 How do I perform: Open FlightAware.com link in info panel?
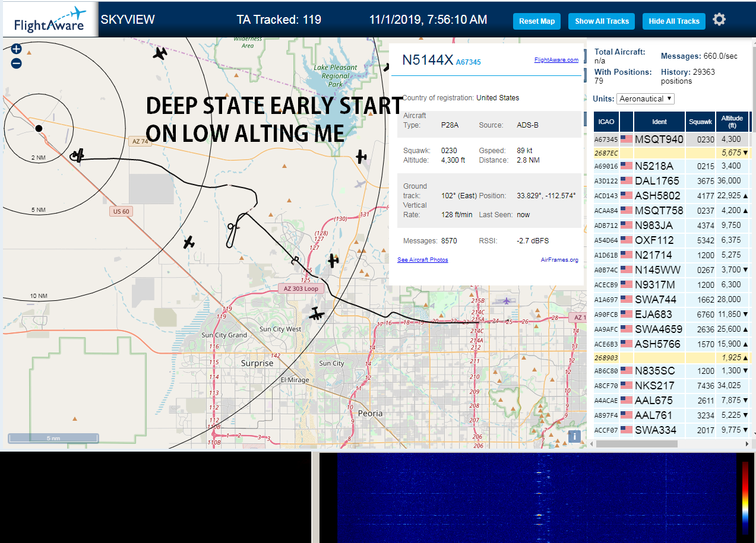(556, 60)
